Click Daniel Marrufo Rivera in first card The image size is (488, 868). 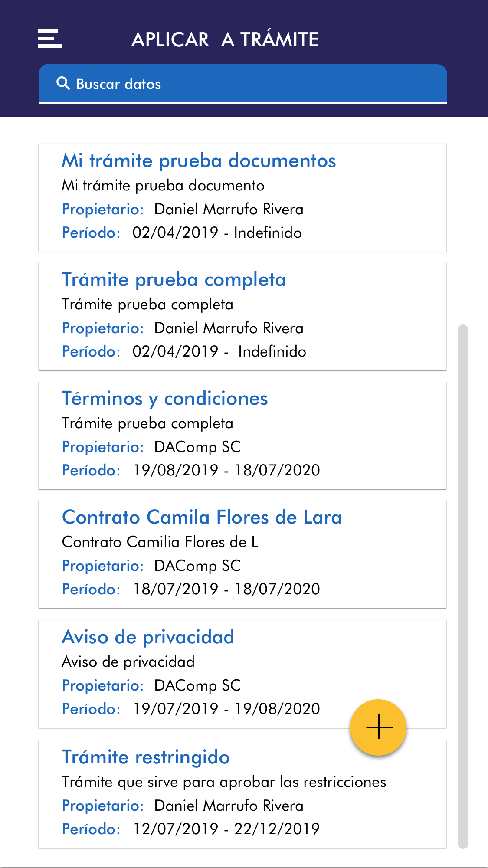click(229, 209)
